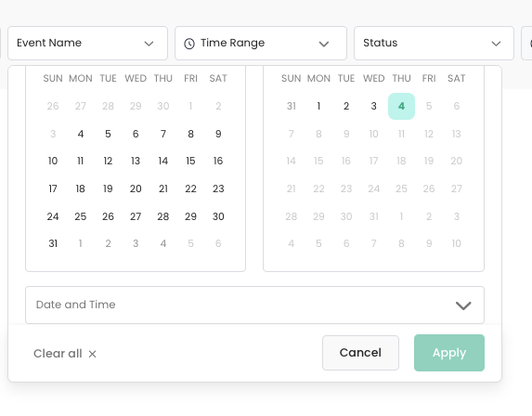532x416 pixels.
Task: Click the Clear all link
Action: pyautogui.click(x=58, y=354)
